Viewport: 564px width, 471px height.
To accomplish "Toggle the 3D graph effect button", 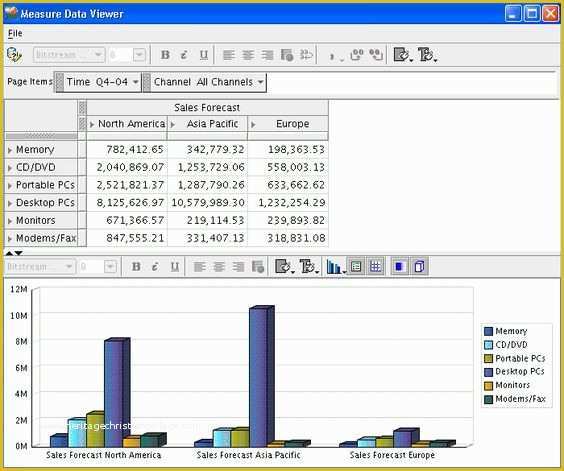I will pyautogui.click(x=419, y=267).
